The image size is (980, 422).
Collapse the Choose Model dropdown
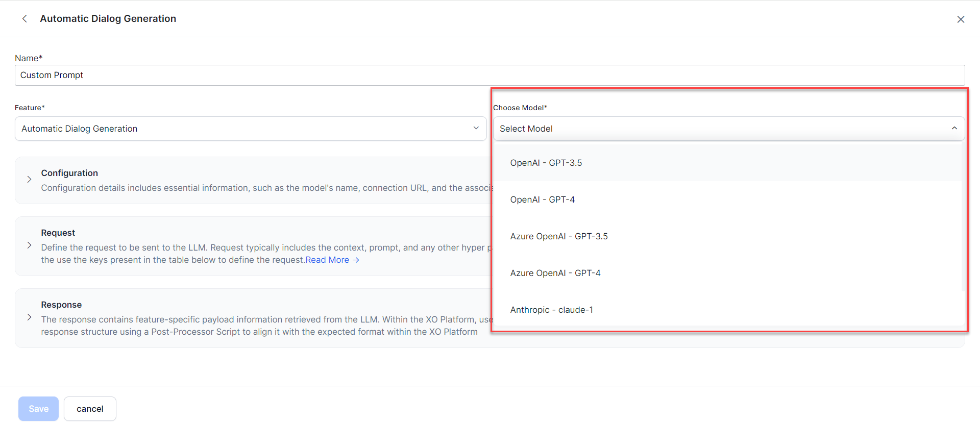tap(954, 129)
